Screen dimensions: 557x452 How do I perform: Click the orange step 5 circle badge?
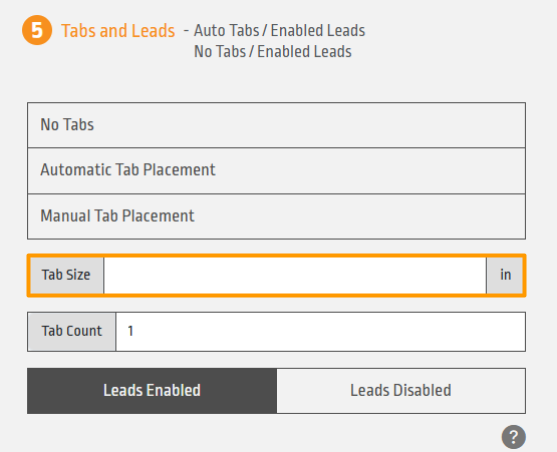(x=37, y=30)
